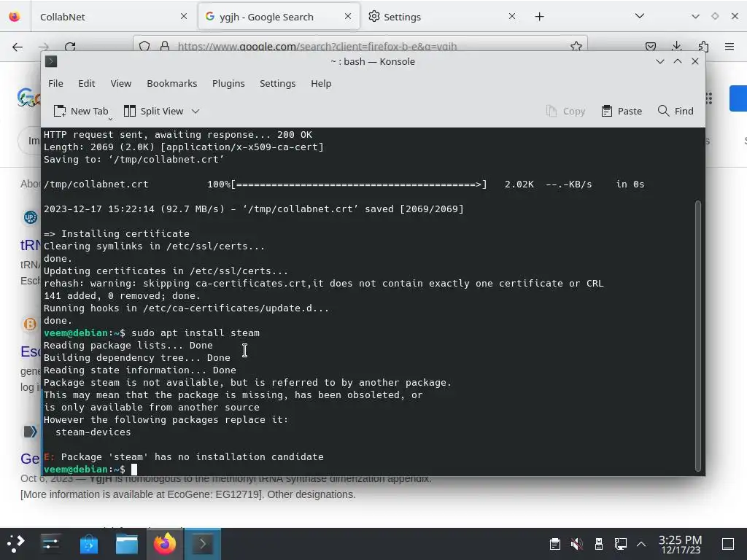
Task: Open Dolphin file manager from taskbar
Action: click(x=127, y=544)
